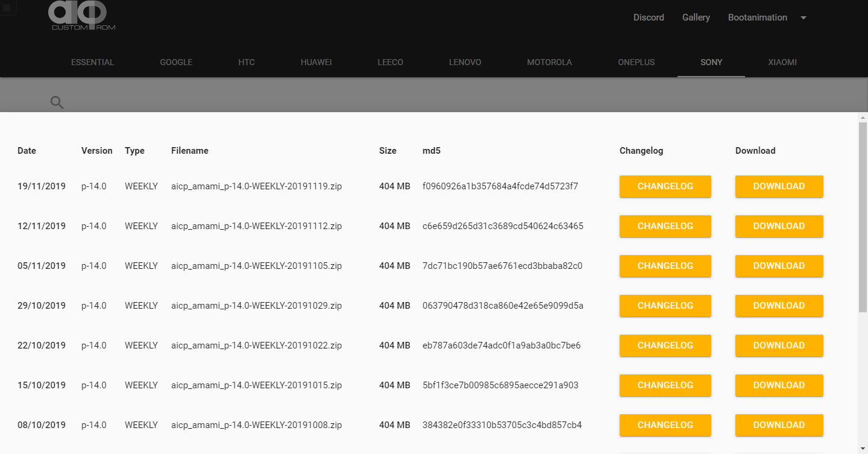Click md5 hash 384382e0f33310b53705c3c4bd857cb4

pos(502,425)
